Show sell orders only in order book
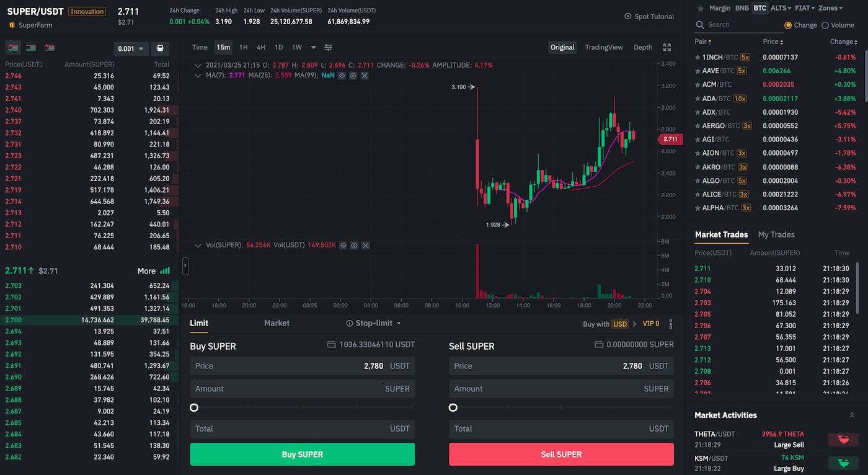Image resolution: width=868 pixels, height=475 pixels. pos(50,48)
